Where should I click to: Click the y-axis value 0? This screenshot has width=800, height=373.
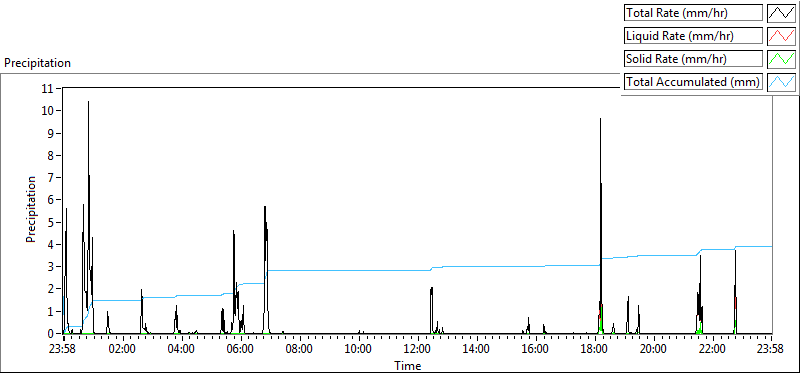[x=51, y=333]
